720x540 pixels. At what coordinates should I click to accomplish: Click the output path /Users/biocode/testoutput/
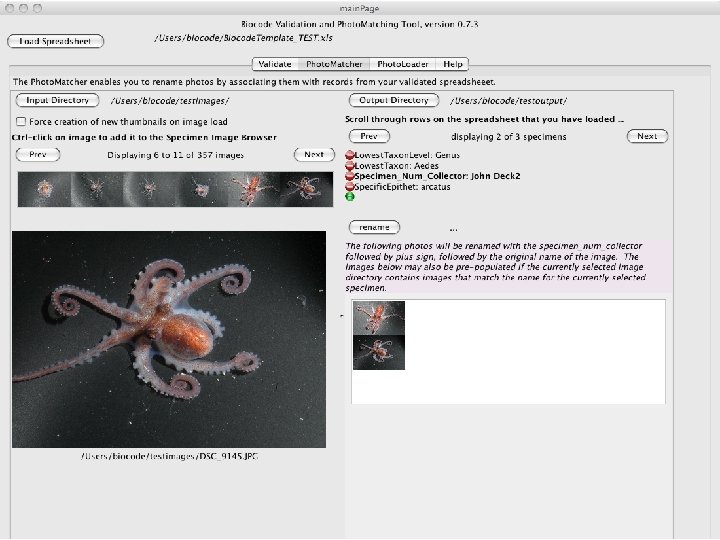tap(508, 101)
